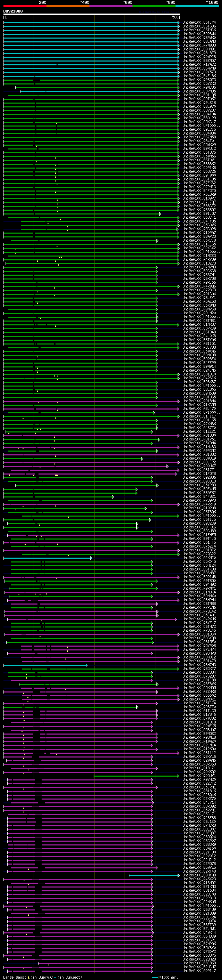Select label UniRef100_Q75ZI4
This screenshot has width=222, height=980.
(x=199, y=546)
